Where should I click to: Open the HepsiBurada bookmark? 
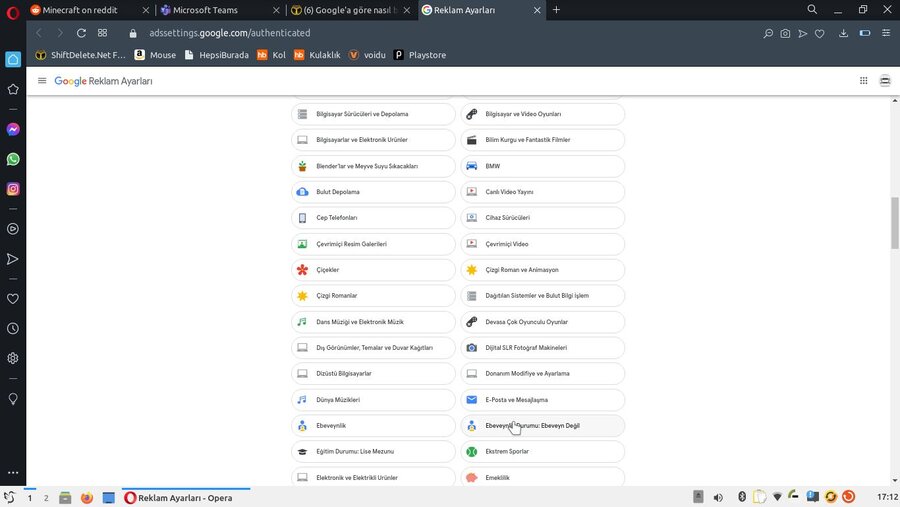click(216, 55)
